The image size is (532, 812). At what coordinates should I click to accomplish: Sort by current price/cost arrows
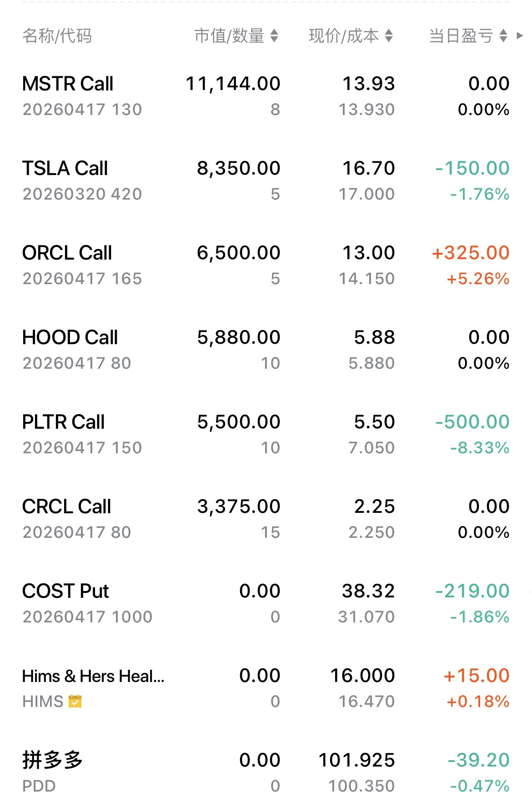click(x=388, y=35)
